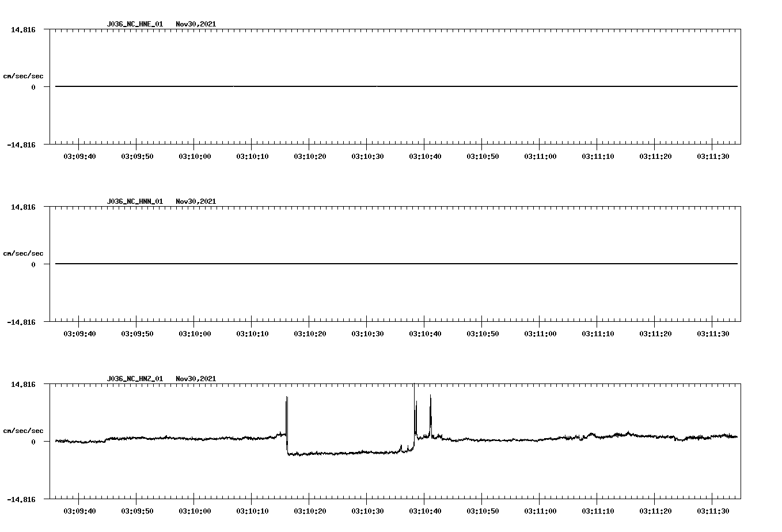Select the -14.816 lower limit on HNN plot
Viewport: 782px width, 532px height.
(x=21, y=322)
